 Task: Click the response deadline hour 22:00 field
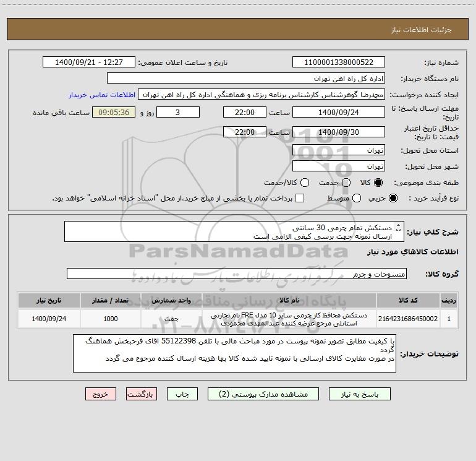[x=245, y=112]
